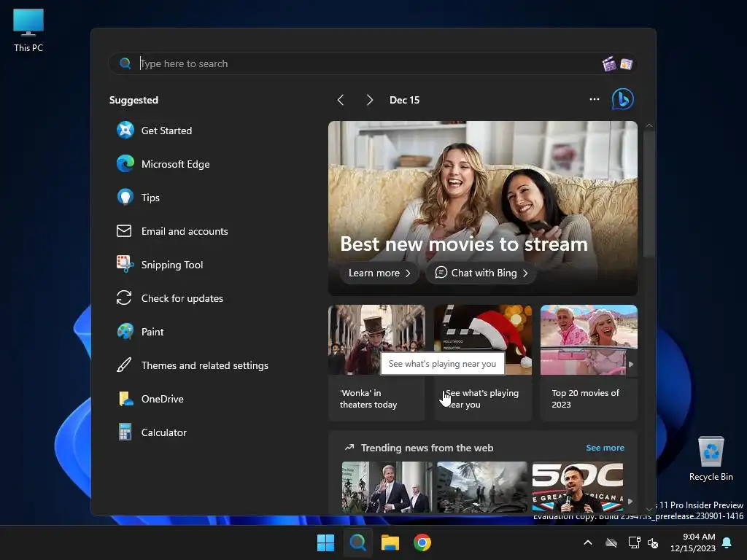The image size is (747, 560).
Task: Advance movie cards with right arrow
Action: coord(631,364)
